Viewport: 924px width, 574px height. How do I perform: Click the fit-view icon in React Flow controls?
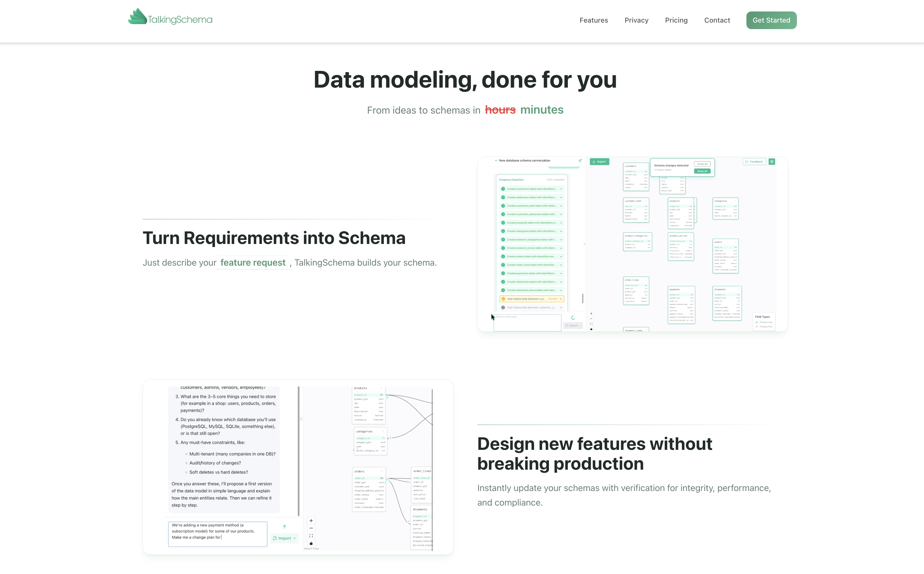pos(311,536)
